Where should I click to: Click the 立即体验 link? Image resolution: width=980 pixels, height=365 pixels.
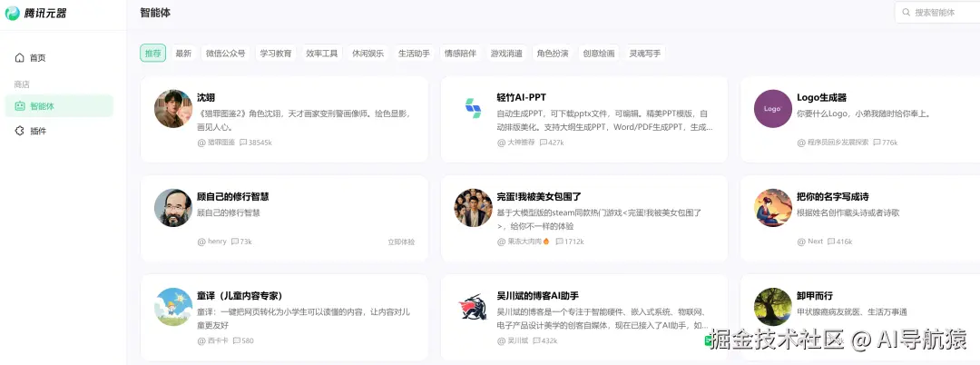(x=401, y=242)
